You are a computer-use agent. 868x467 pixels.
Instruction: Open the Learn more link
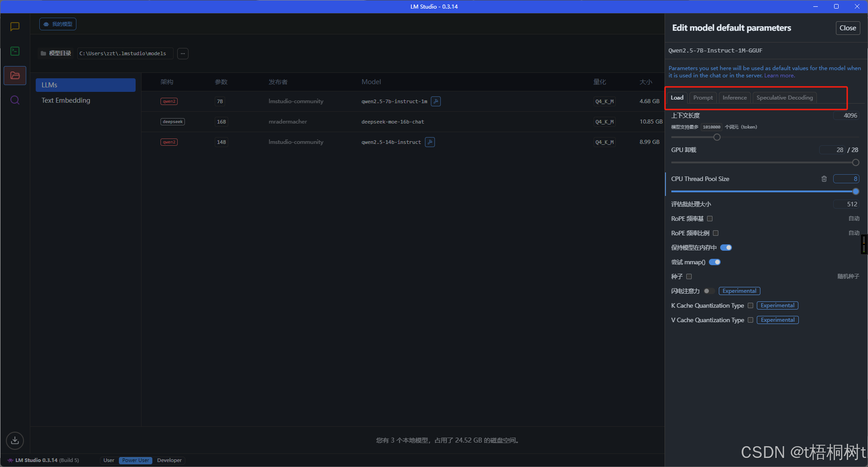click(x=779, y=76)
